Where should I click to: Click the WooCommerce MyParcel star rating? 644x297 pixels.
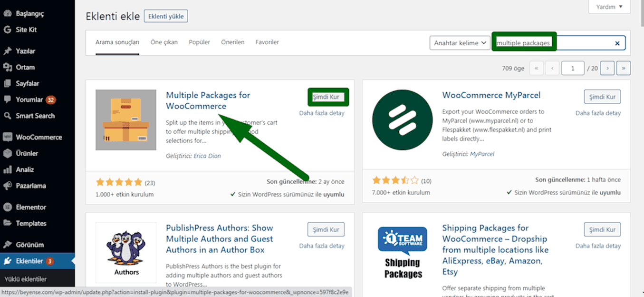tap(395, 180)
